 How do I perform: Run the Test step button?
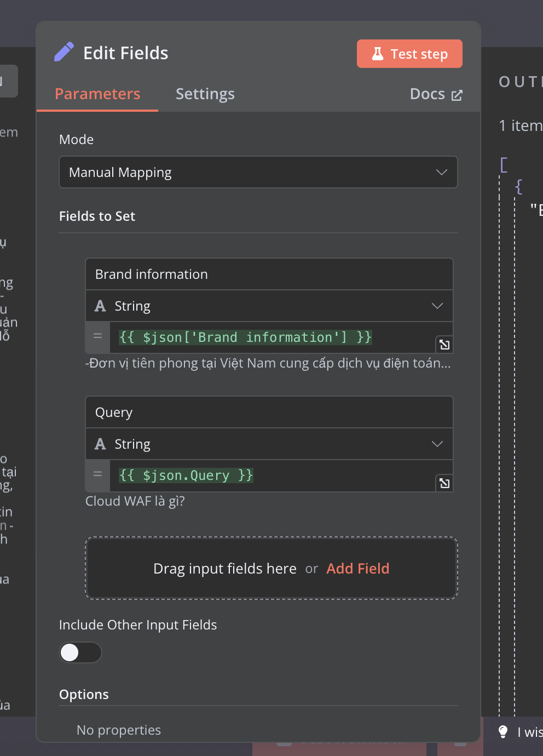409,54
